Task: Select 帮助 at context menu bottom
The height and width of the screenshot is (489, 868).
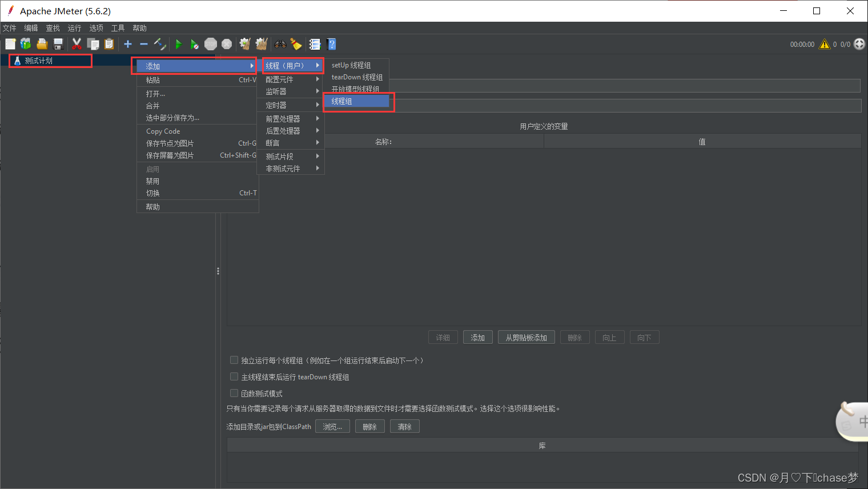Action: [198, 207]
